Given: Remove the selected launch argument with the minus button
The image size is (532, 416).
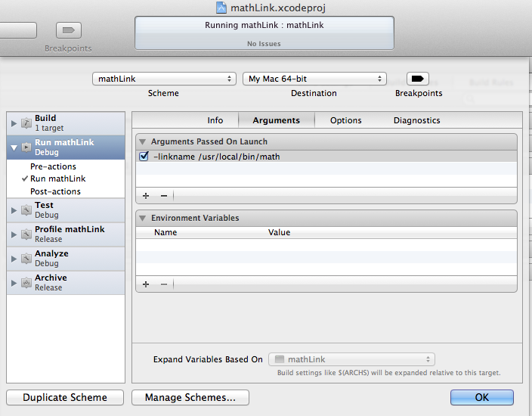Looking at the screenshot, I should click(164, 196).
